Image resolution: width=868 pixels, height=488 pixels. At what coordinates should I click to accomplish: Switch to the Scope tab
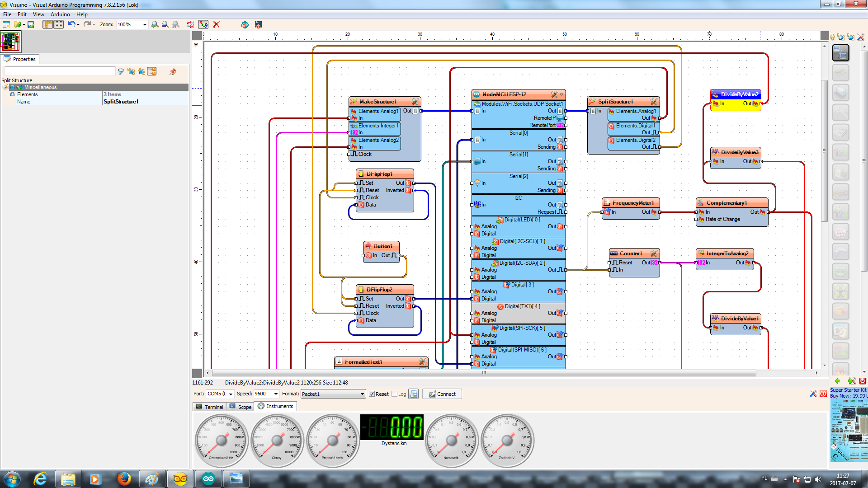coord(240,407)
